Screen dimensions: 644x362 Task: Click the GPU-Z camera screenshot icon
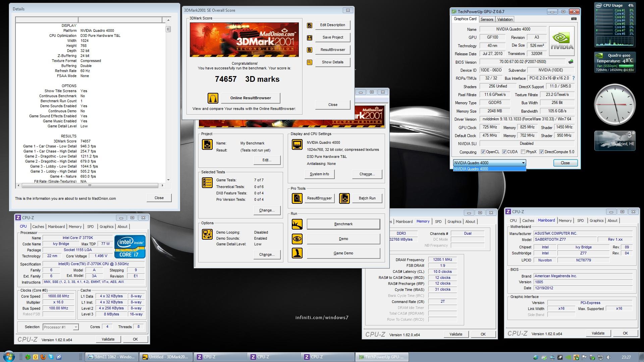tap(574, 19)
